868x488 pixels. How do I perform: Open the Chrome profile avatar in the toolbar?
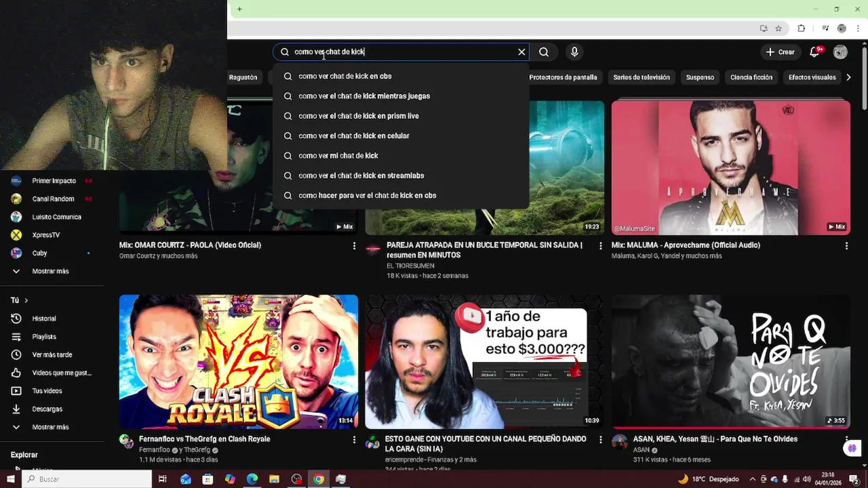[x=842, y=28]
